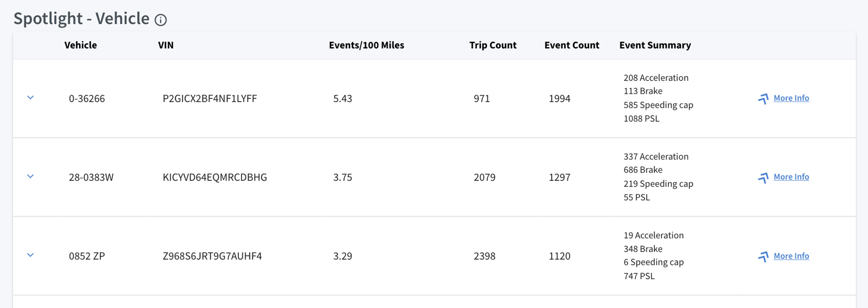868x308 pixels.
Task: Click the arrow icon for vehicle 28-0383W
Action: (x=763, y=178)
